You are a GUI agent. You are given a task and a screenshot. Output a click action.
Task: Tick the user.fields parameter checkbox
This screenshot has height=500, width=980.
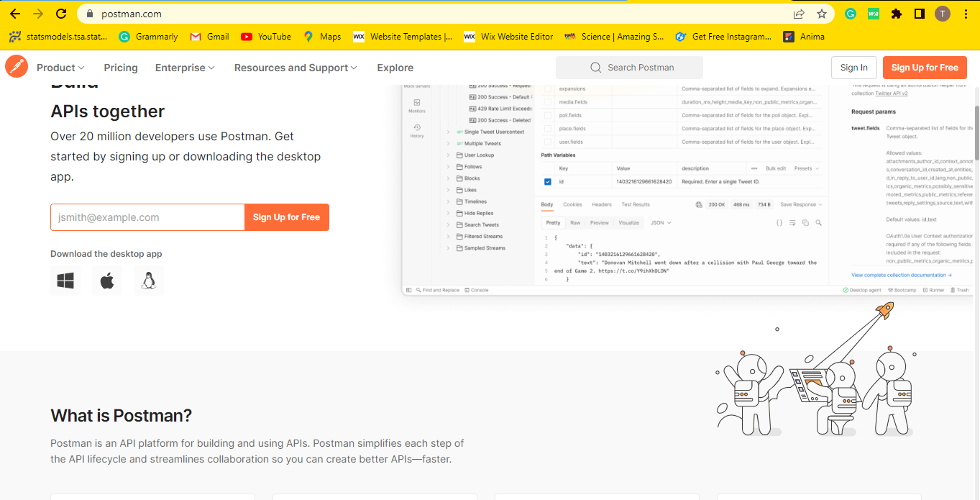coord(548,142)
